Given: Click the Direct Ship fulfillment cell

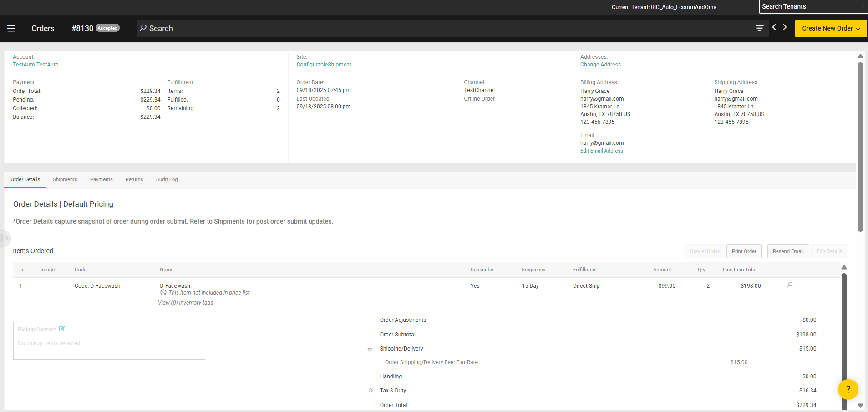Looking at the screenshot, I should (586, 286).
